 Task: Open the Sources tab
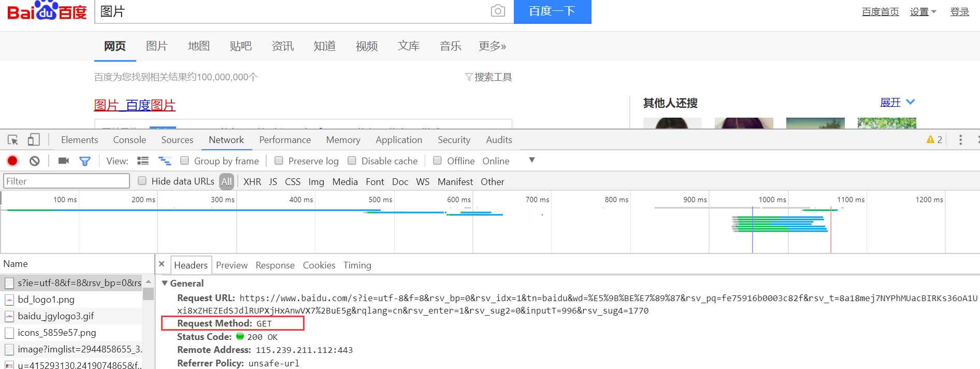[x=177, y=140]
